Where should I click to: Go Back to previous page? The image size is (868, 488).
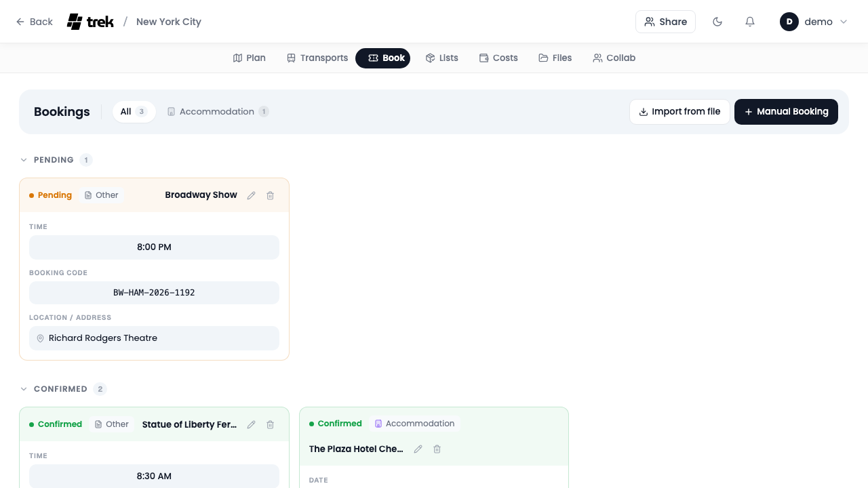click(34, 22)
